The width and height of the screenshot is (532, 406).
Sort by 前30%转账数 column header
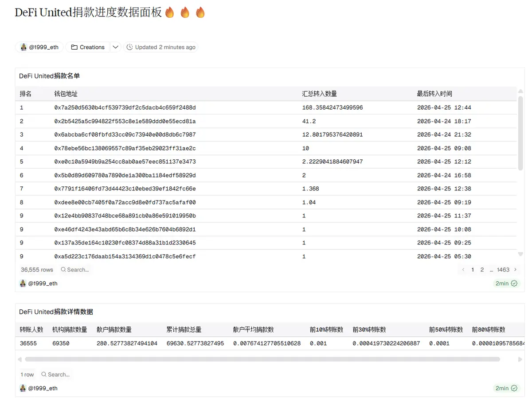coord(369,330)
